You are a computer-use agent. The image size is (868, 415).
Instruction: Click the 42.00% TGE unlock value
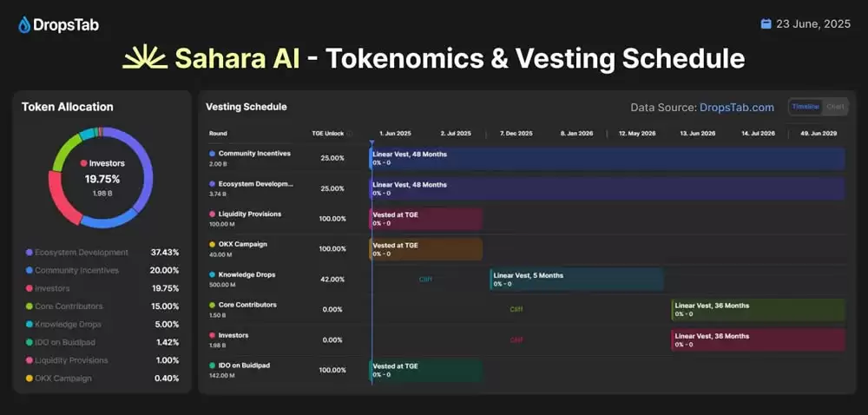(x=332, y=280)
